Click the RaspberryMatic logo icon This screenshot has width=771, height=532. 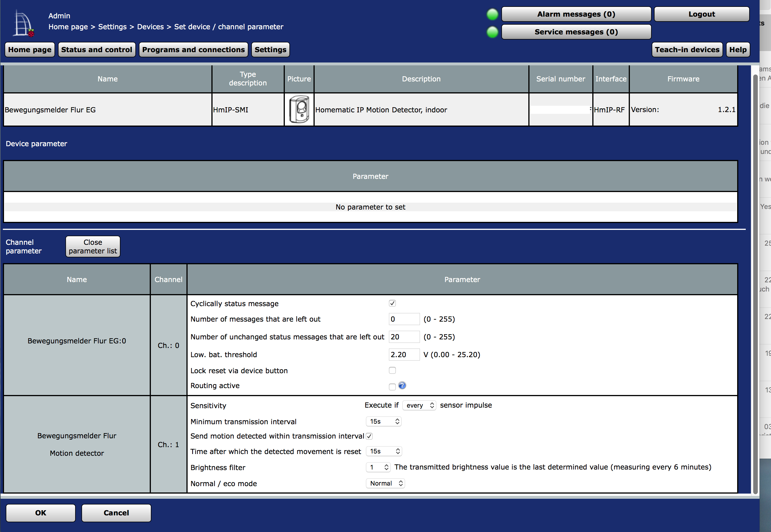pos(23,23)
